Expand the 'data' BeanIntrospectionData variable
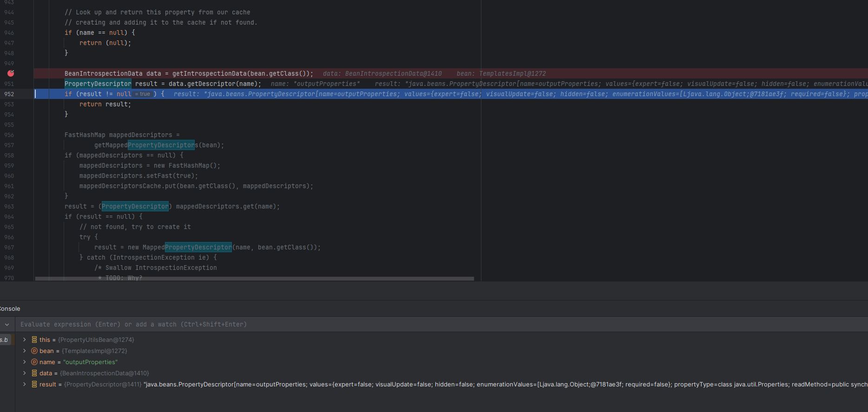The width and height of the screenshot is (868, 412). pyautogui.click(x=25, y=373)
